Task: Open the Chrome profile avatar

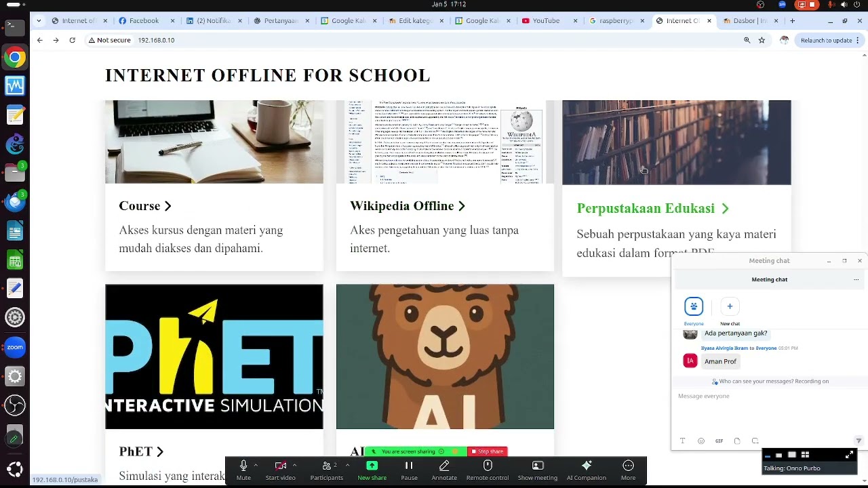Action: (784, 40)
